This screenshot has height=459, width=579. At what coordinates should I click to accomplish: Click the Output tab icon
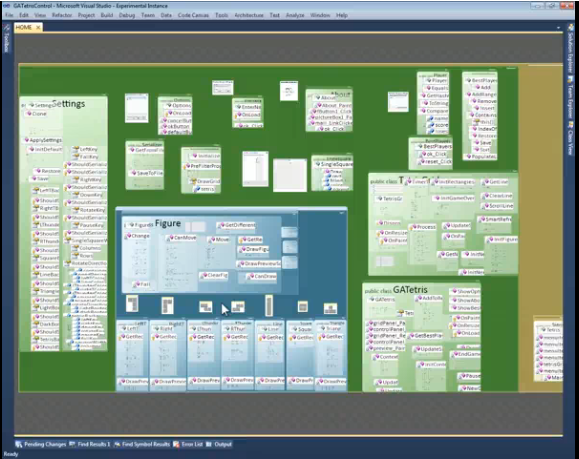coord(209,445)
